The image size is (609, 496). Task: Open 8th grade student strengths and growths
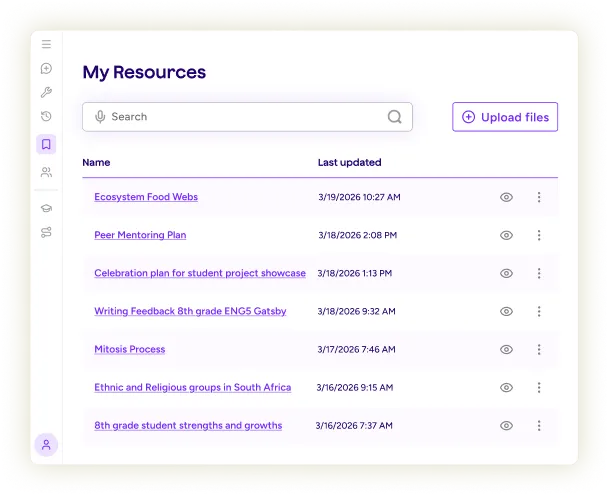[188, 425]
